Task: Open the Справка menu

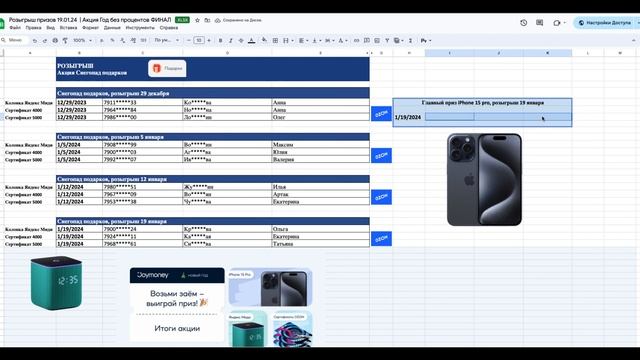Action: (169, 28)
